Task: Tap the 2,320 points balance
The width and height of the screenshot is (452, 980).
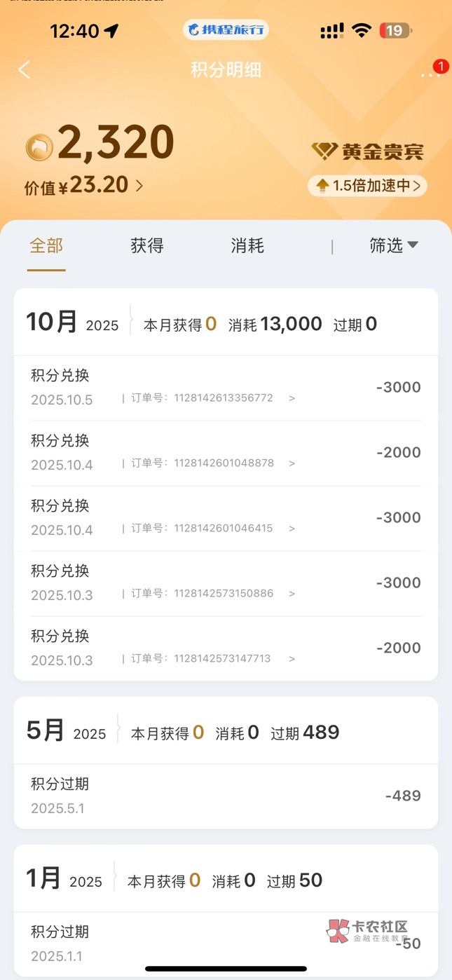Action: (x=116, y=144)
